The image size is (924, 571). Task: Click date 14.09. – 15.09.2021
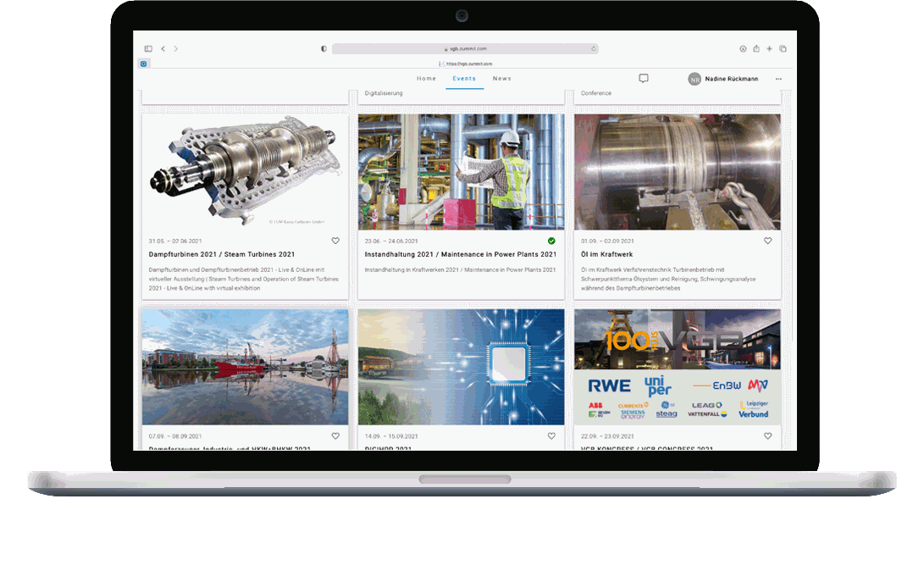391,436
